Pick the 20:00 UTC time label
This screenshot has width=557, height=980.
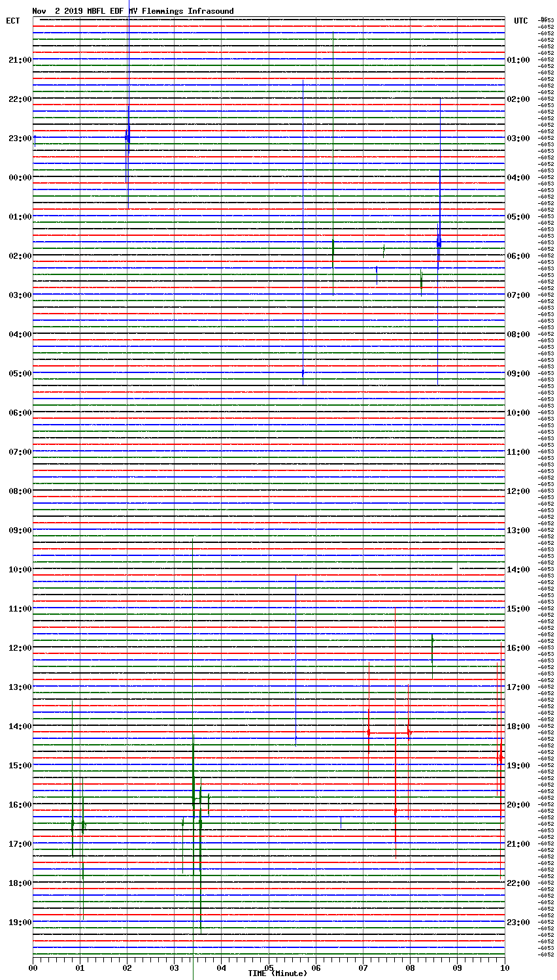click(x=518, y=805)
